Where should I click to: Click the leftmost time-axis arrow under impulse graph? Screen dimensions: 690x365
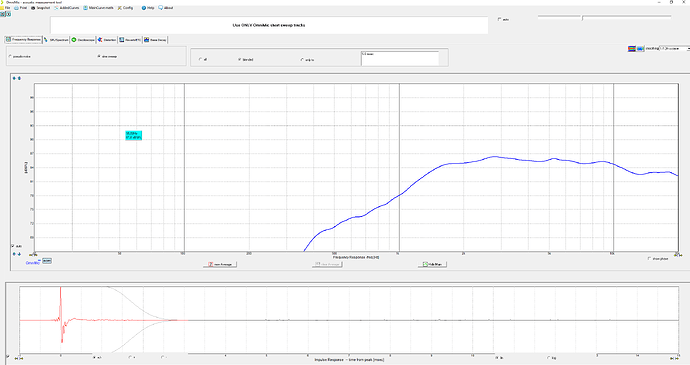coord(16,358)
